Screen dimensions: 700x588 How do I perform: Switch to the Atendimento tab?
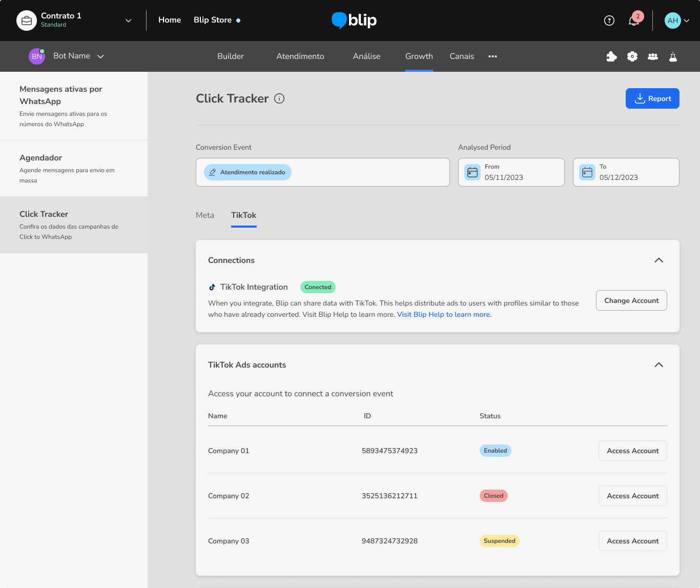(x=300, y=56)
